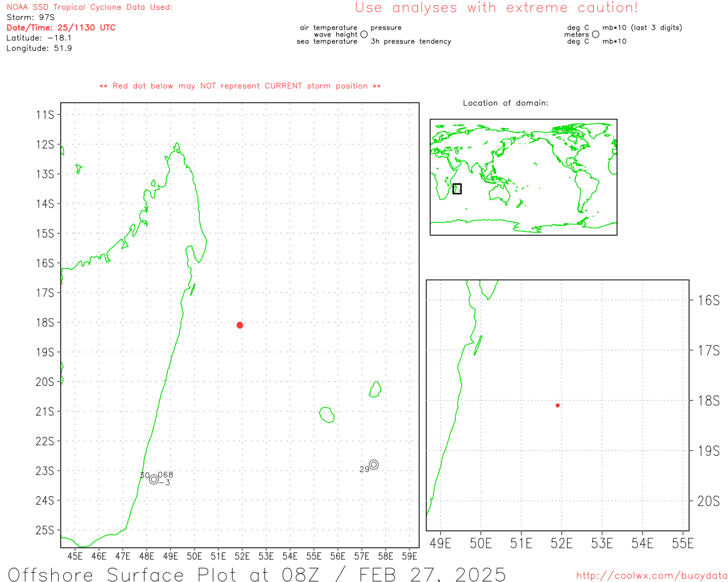Screen dimensions: 728x582
Task: Click the '52E' label on the zoomed map
Action: click(561, 543)
